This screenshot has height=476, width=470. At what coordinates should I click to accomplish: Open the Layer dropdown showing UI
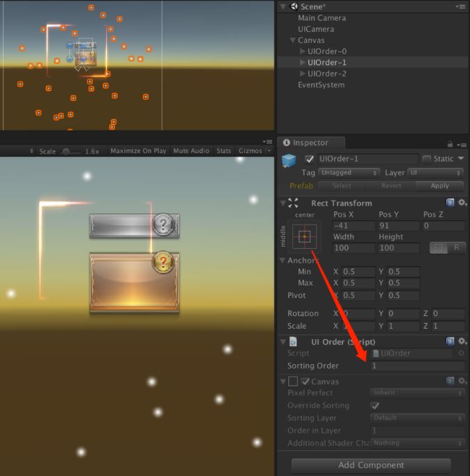(435, 172)
